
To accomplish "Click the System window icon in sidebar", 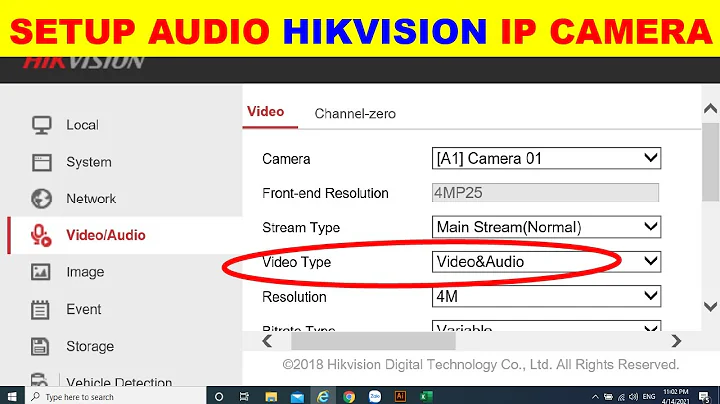I will tap(41, 163).
